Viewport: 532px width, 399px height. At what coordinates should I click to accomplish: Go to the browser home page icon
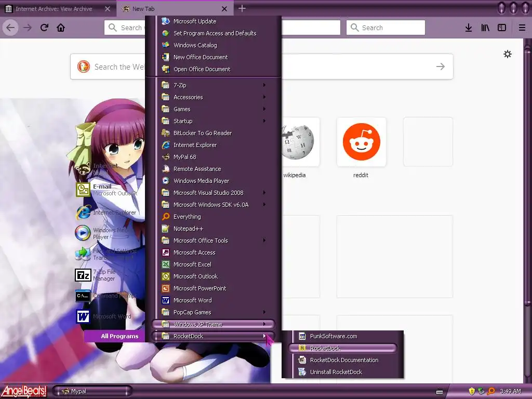point(61,28)
